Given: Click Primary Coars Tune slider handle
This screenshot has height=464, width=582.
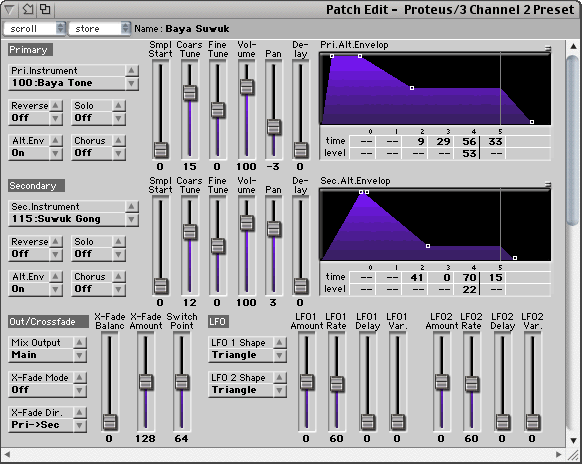Looking at the screenshot, I should tap(190, 93).
